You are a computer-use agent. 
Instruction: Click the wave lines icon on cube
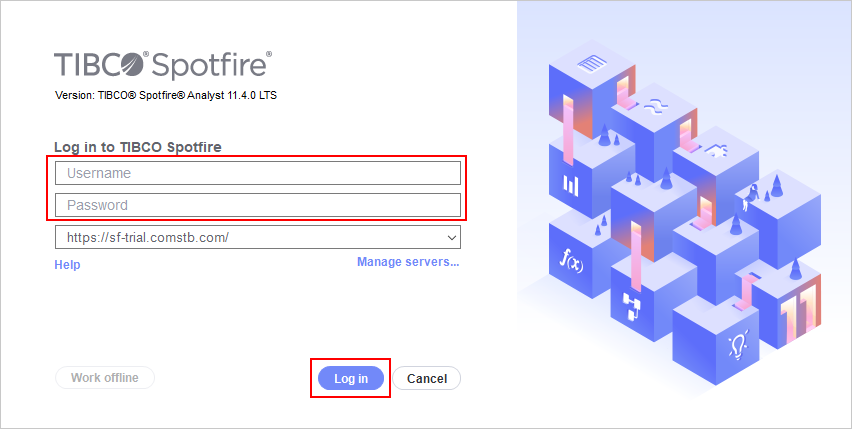point(655,106)
